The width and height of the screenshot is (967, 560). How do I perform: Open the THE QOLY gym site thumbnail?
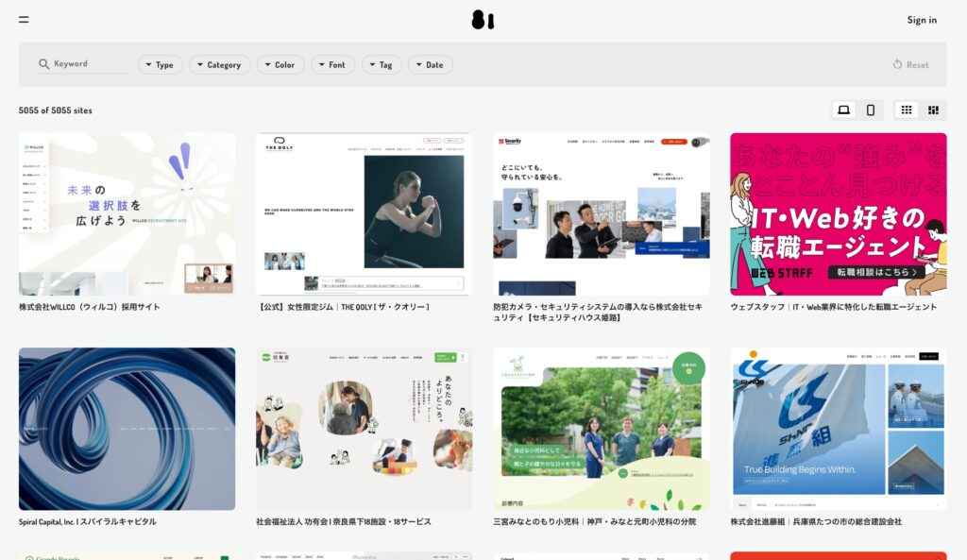(364, 213)
